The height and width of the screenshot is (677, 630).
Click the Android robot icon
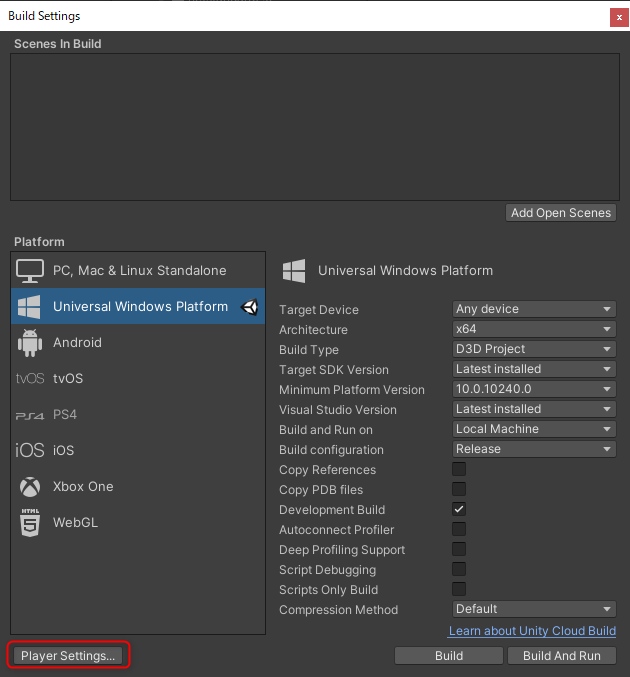click(x=30, y=343)
